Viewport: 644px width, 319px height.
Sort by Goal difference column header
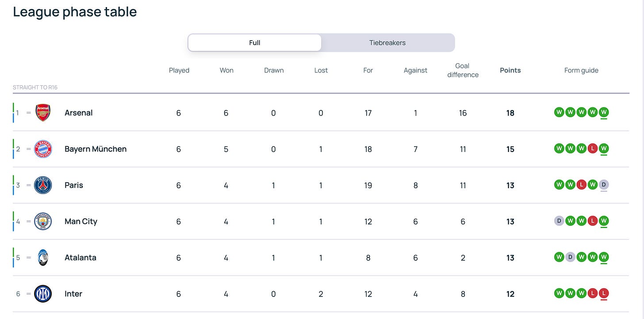pos(463,70)
